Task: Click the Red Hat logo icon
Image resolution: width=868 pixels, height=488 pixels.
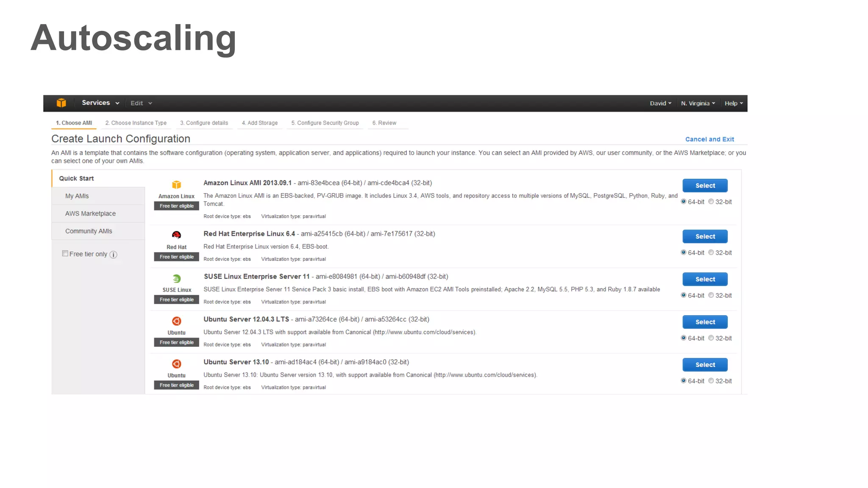Action: click(176, 235)
